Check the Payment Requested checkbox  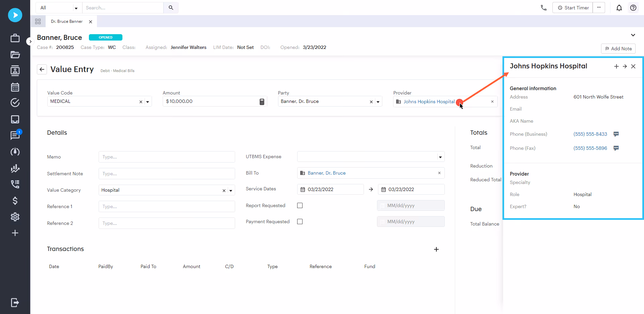click(x=300, y=222)
